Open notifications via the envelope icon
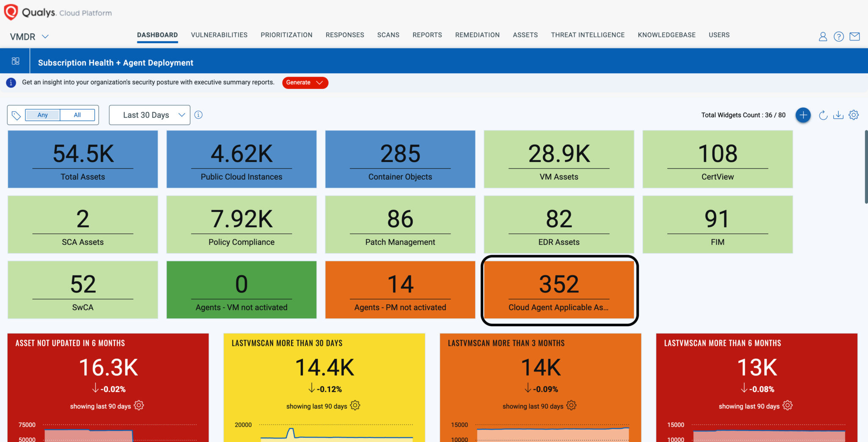 click(x=855, y=36)
